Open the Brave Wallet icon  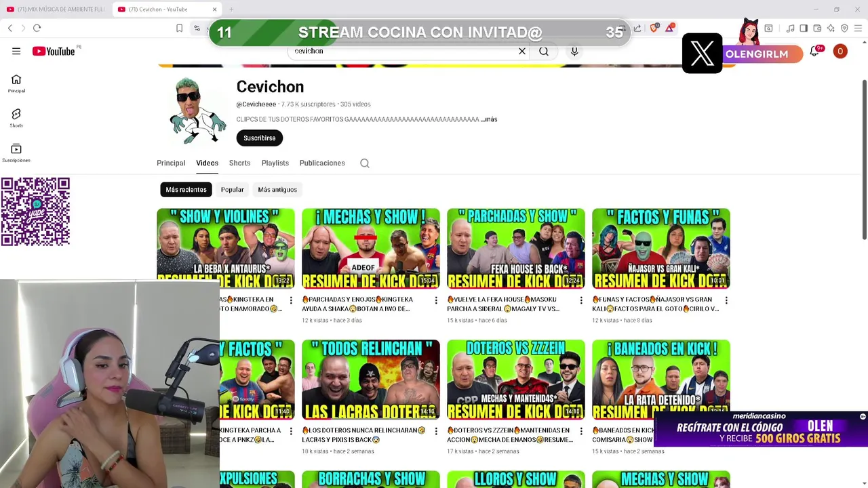tap(817, 28)
